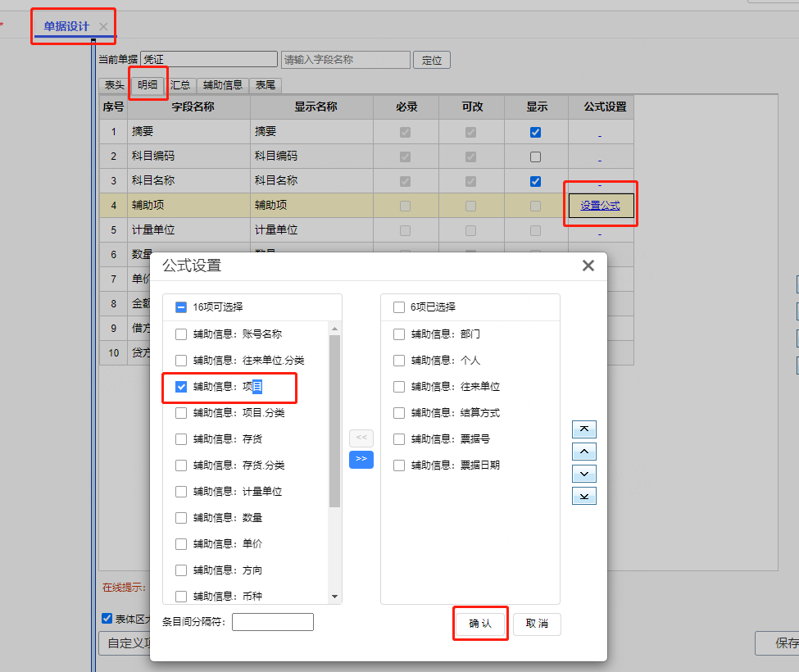Switch to the 表尾 tab
Image resolution: width=799 pixels, height=672 pixels.
pos(266,84)
